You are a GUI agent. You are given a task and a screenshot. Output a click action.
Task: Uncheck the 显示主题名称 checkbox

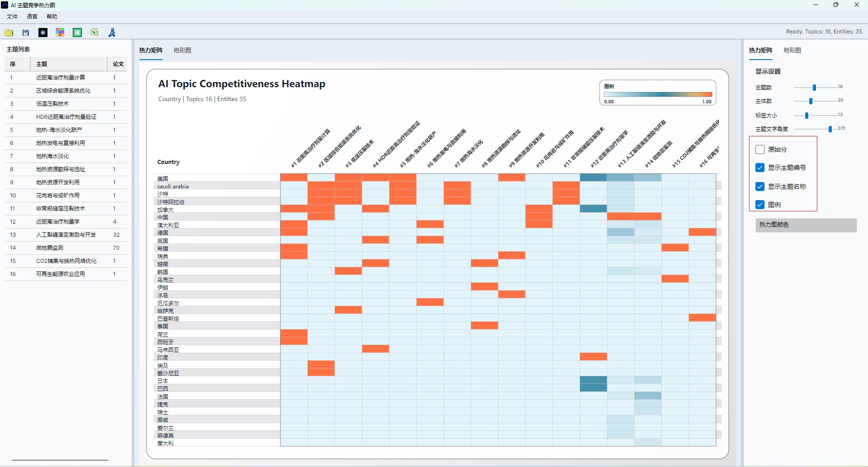pos(760,187)
